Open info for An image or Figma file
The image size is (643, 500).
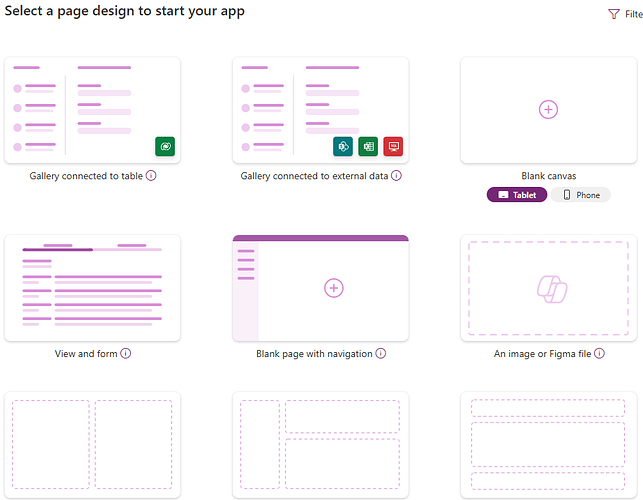pos(599,353)
